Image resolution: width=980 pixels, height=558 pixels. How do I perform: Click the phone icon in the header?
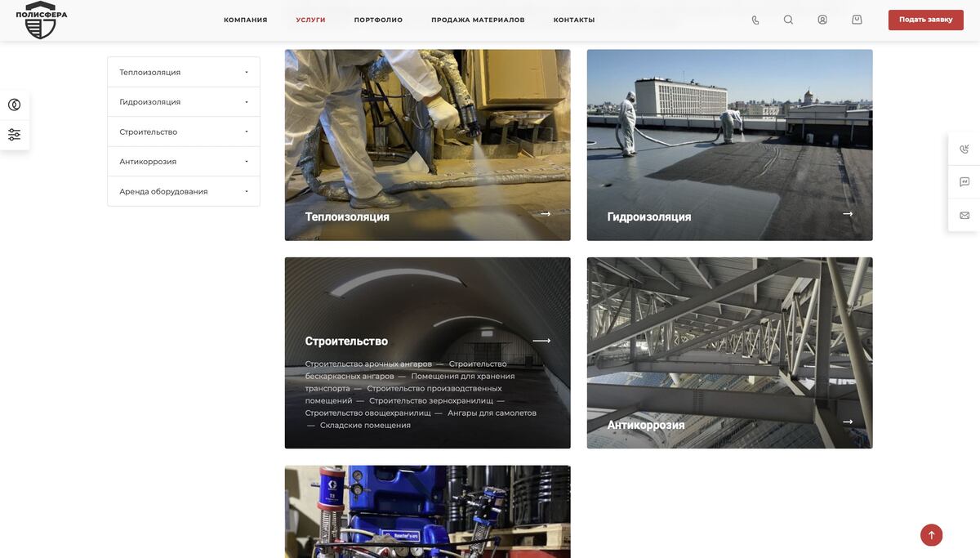point(755,20)
